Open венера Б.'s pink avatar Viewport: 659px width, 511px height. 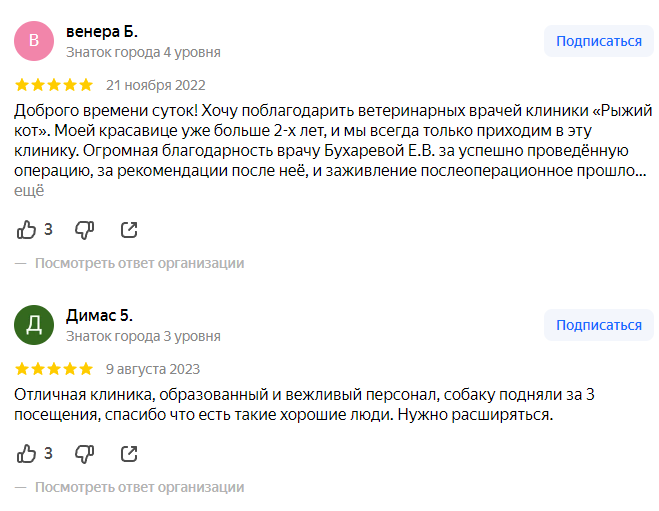(34, 41)
